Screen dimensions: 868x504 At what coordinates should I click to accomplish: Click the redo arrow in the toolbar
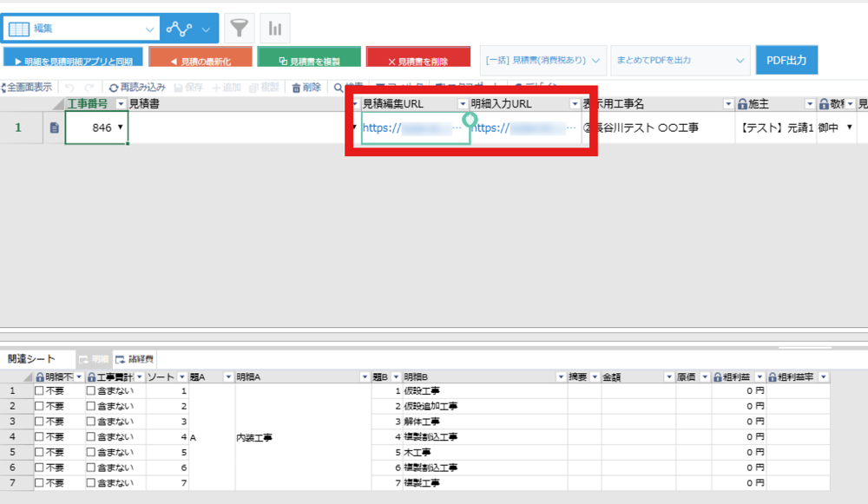click(89, 88)
